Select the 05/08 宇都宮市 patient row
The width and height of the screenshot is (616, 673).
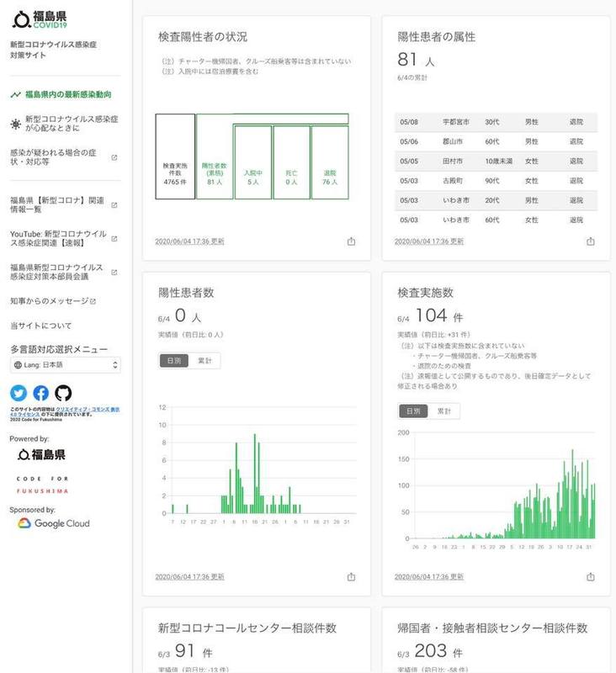click(x=496, y=122)
